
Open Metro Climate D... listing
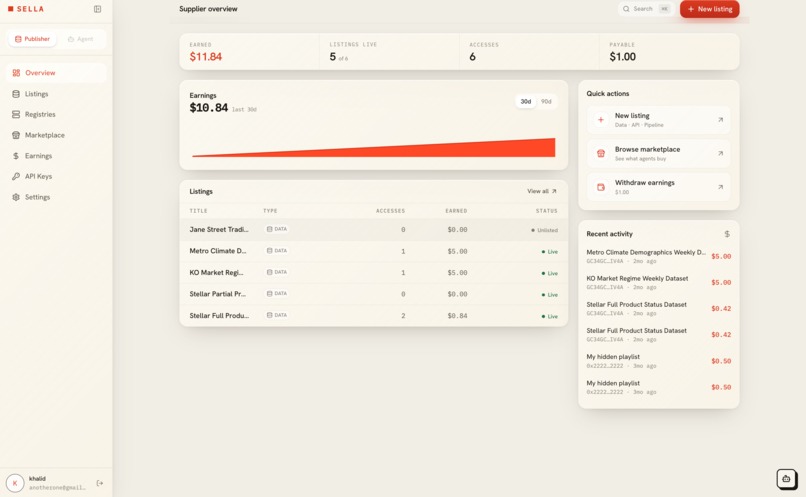coord(374,251)
